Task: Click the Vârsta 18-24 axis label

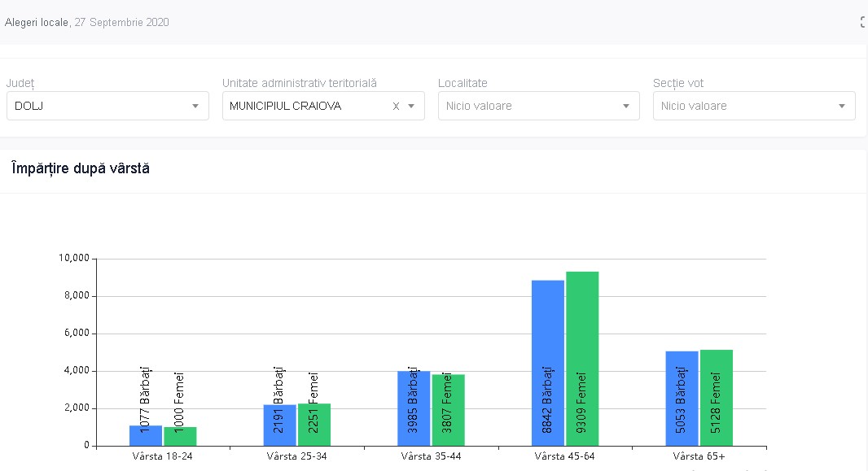Action: click(x=163, y=456)
